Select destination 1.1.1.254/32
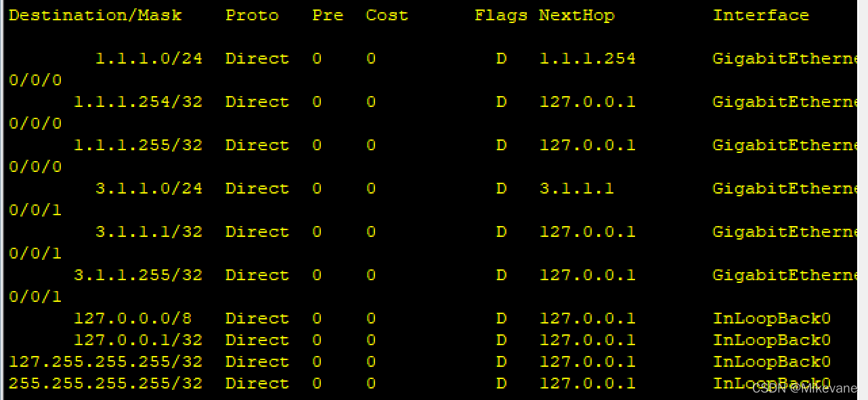This screenshot has width=868, height=400. click(138, 102)
